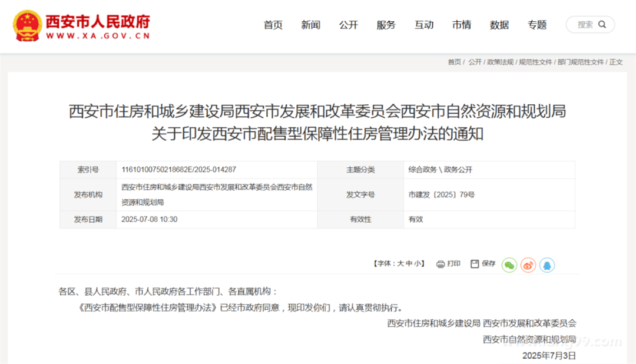Click the WWW.XA.GOV.CN site title text

point(98,36)
